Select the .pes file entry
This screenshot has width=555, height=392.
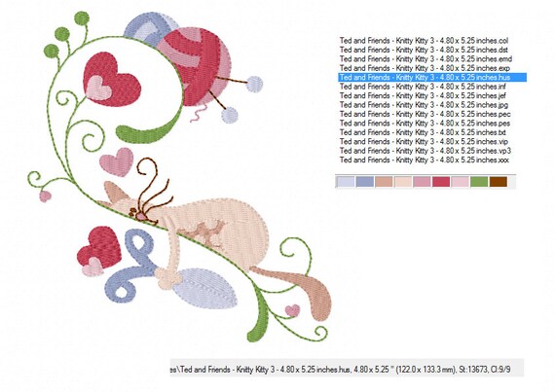point(425,123)
